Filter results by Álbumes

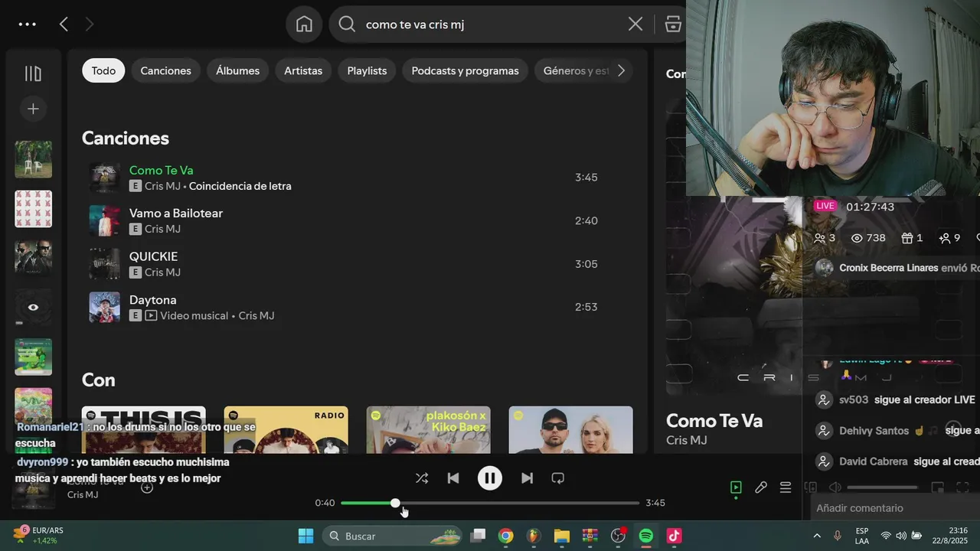click(x=237, y=70)
